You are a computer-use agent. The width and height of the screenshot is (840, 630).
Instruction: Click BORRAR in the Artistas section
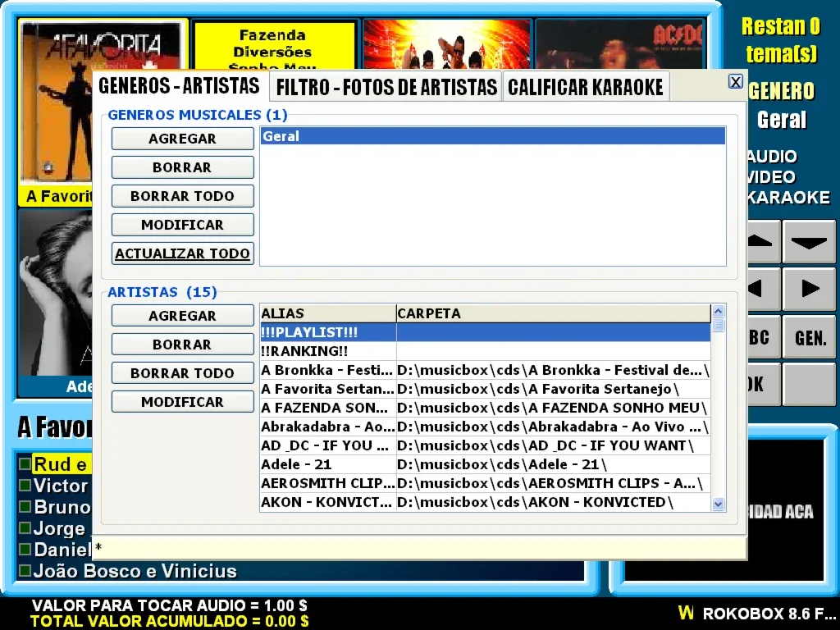pyautogui.click(x=183, y=345)
